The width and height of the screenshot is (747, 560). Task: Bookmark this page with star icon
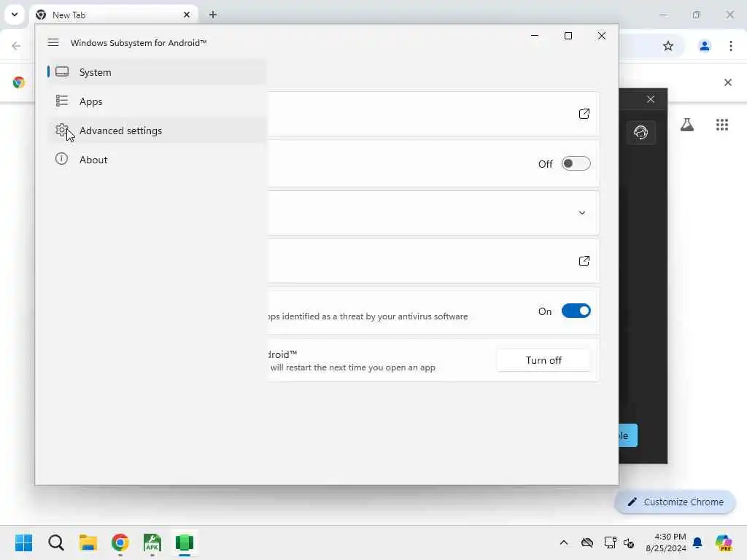point(668,46)
